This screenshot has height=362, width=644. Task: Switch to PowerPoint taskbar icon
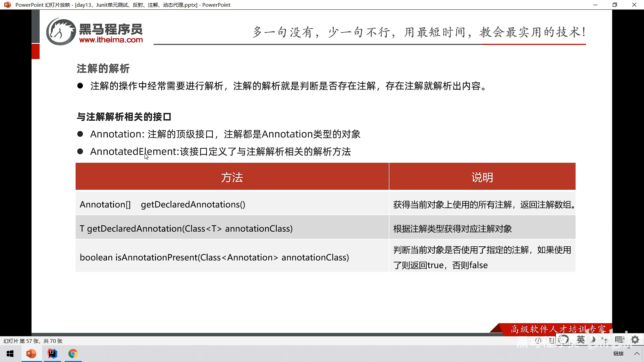(x=31, y=354)
